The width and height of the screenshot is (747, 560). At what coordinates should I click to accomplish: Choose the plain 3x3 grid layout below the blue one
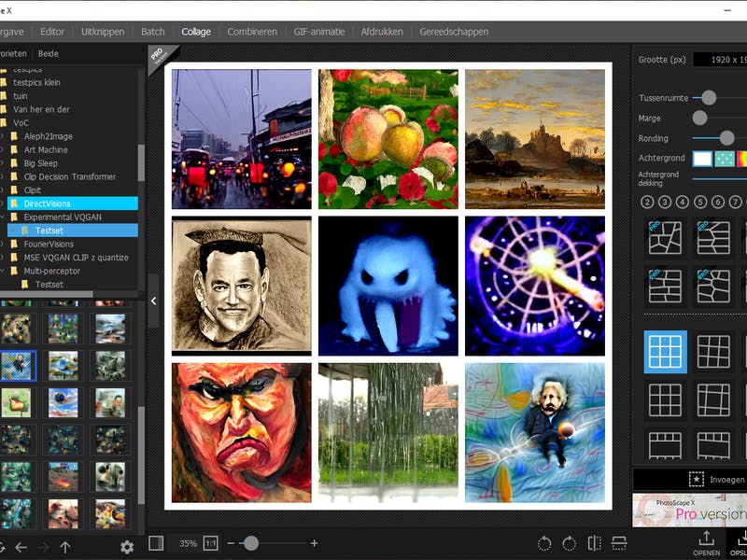pos(665,400)
